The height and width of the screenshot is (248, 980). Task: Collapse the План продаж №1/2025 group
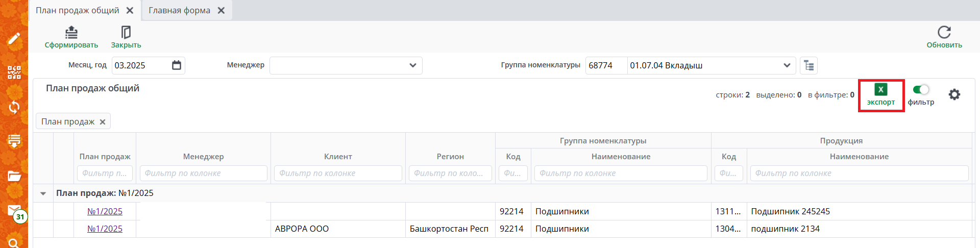click(x=43, y=193)
